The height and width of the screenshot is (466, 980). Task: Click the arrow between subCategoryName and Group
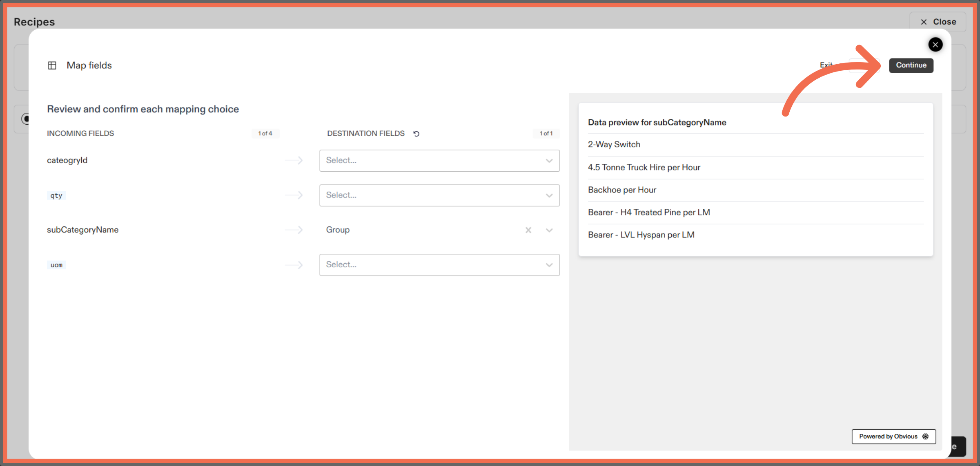tap(294, 230)
